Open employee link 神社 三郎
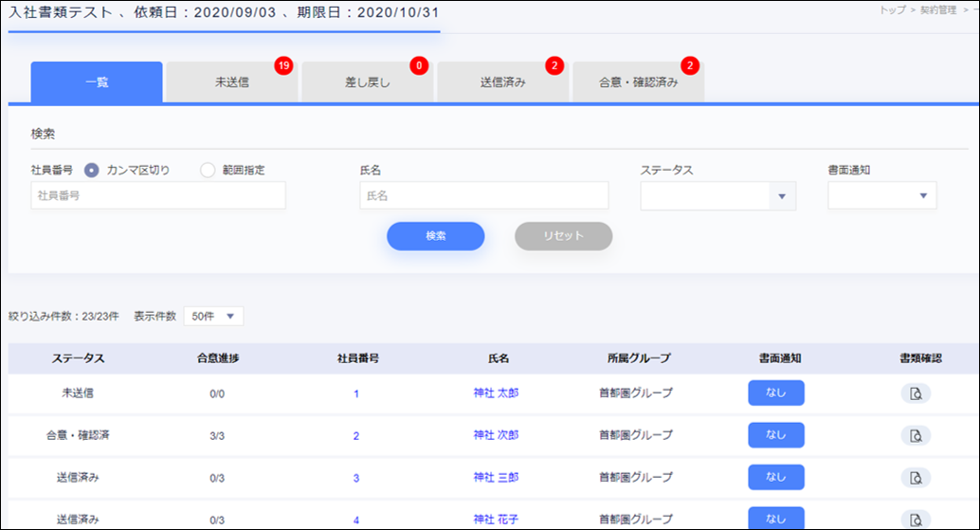 coord(497,478)
